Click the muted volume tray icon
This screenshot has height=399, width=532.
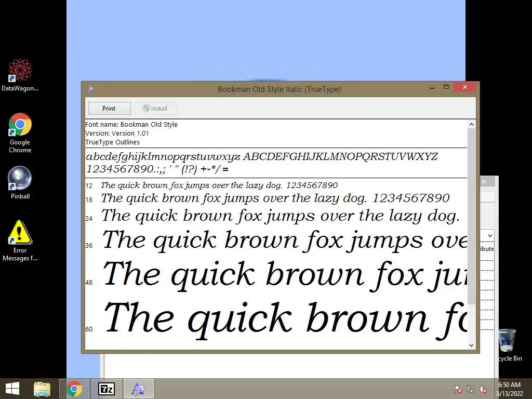click(483, 389)
